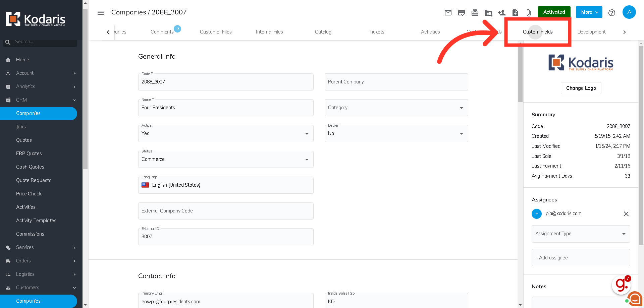The height and width of the screenshot is (308, 644).
Task: Switch to Development tab
Action: click(591, 32)
